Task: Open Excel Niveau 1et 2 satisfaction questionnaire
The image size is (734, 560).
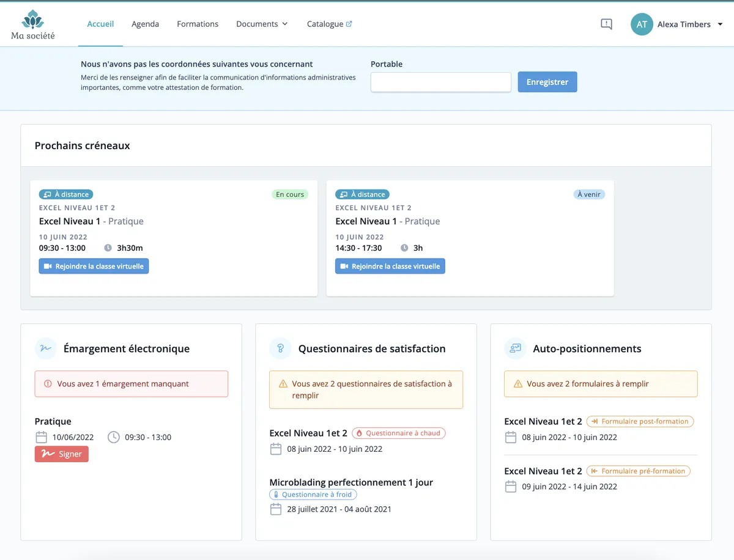Action: [308, 433]
